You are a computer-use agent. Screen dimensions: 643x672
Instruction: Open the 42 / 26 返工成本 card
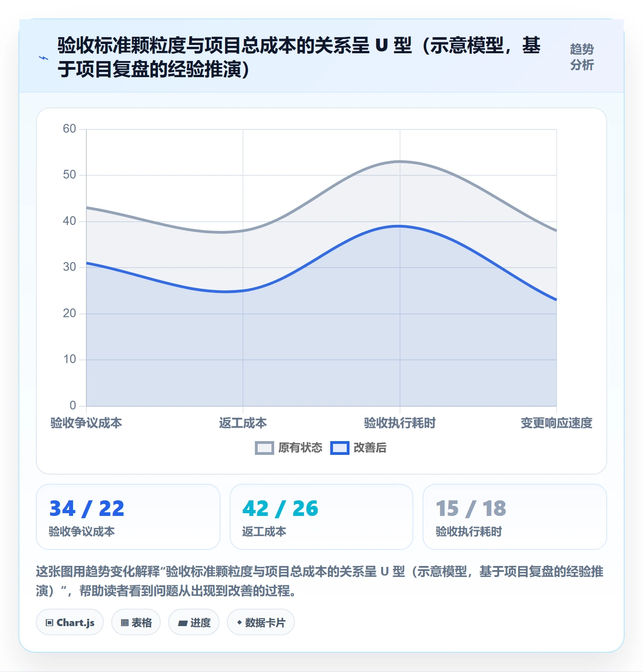(x=321, y=517)
